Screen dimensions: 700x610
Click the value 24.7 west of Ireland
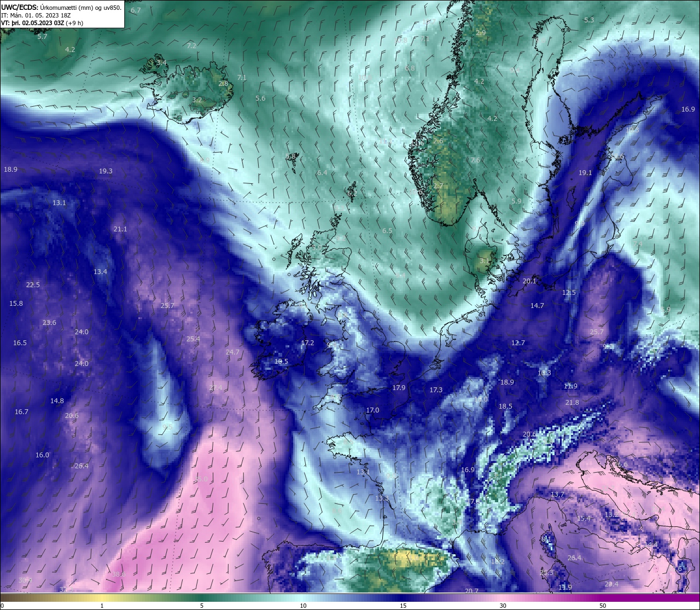point(232,352)
